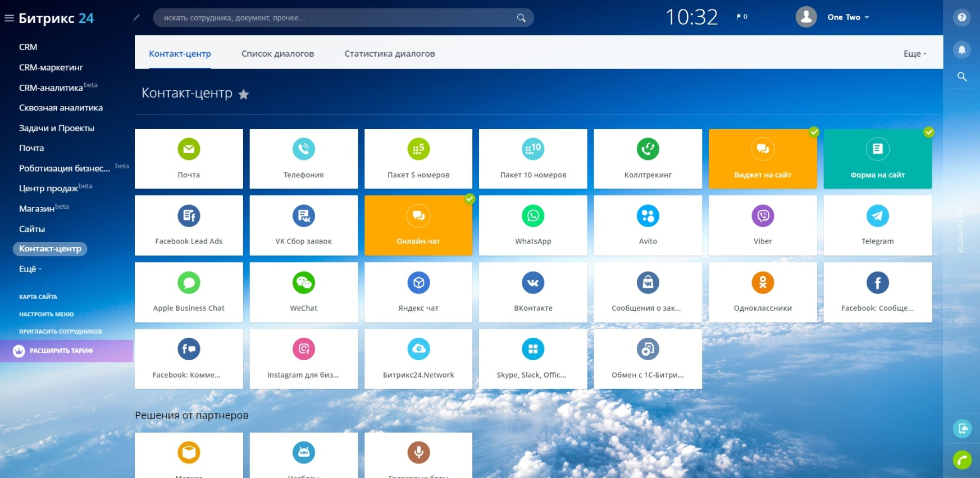Open Задачи и Проекты in the sidebar
The image size is (980, 478).
click(57, 128)
